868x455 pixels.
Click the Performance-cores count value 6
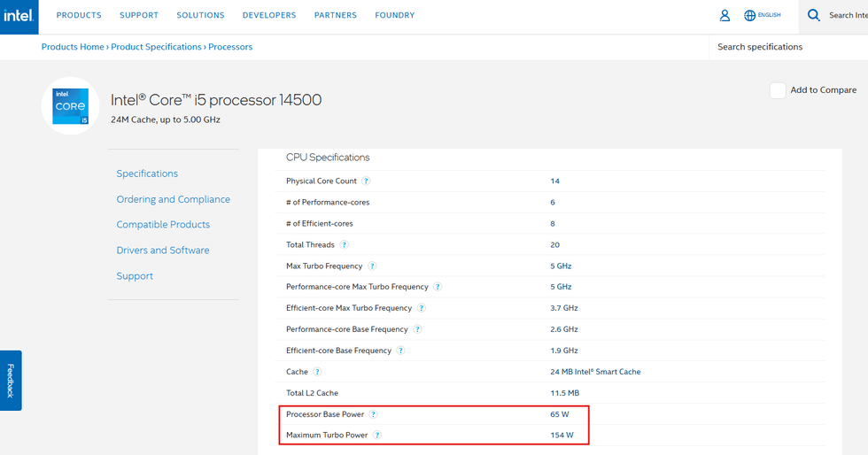click(x=553, y=203)
